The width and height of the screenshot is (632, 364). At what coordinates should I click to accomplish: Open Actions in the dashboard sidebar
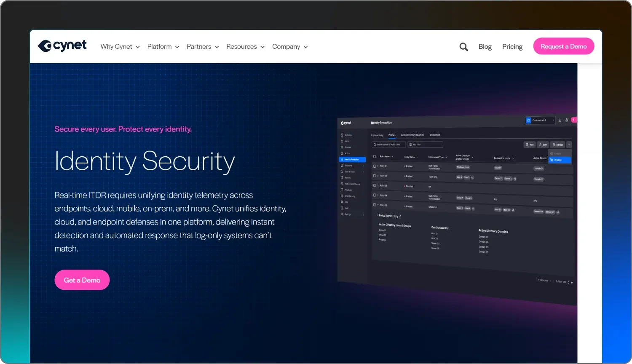point(345,153)
